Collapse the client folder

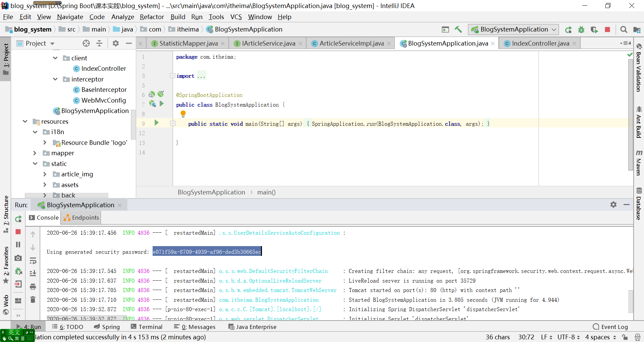click(x=55, y=58)
